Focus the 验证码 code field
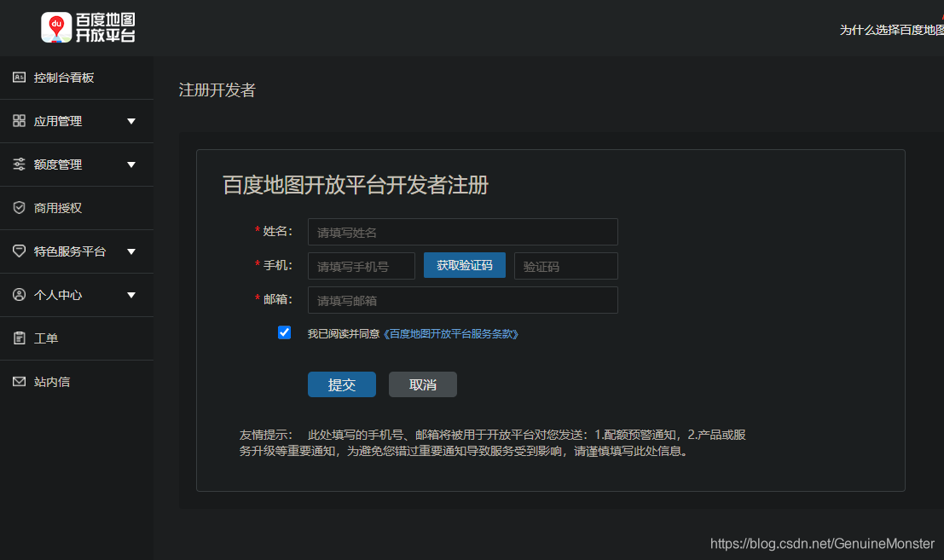The image size is (944, 560). [566, 266]
